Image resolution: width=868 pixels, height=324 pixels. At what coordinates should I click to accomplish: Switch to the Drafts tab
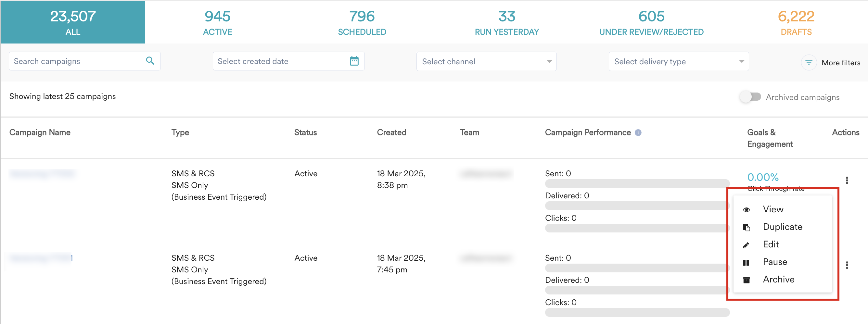pyautogui.click(x=796, y=23)
